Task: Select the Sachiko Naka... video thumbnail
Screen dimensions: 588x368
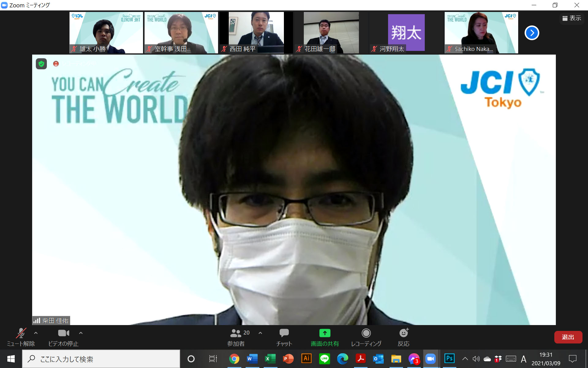Action: [x=481, y=33]
